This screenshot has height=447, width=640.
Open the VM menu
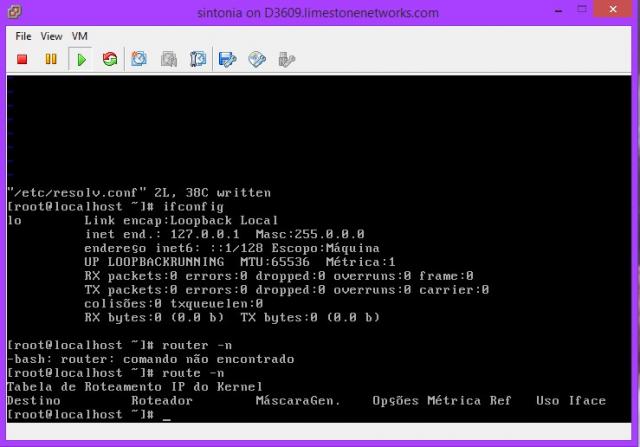(80, 36)
